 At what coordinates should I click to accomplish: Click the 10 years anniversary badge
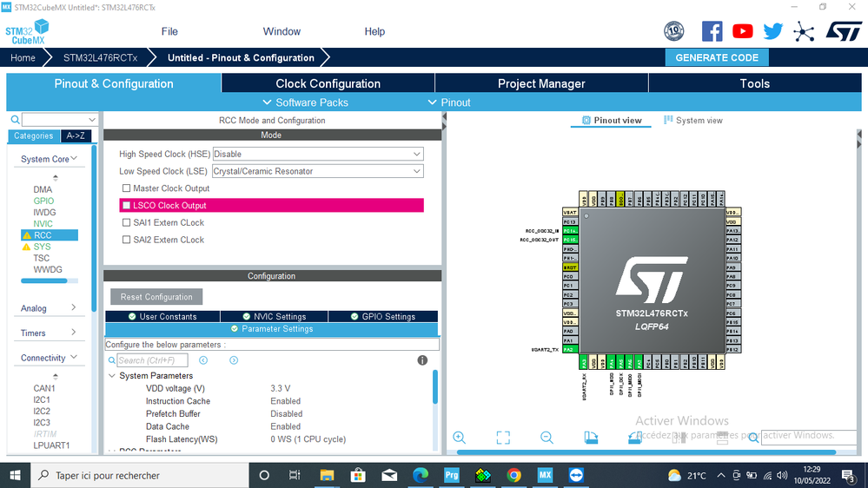click(x=673, y=31)
